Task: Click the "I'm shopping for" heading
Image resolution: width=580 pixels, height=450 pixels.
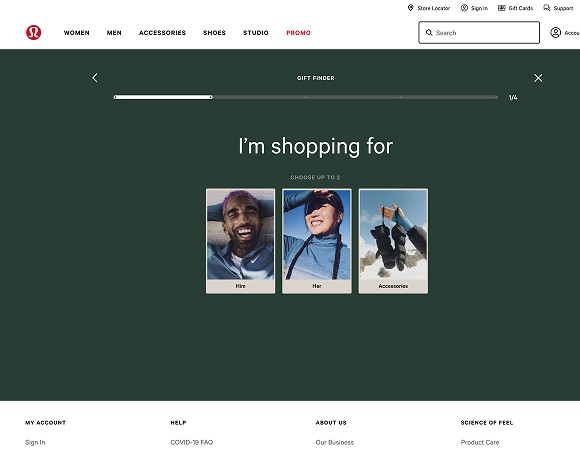Action: (316, 146)
